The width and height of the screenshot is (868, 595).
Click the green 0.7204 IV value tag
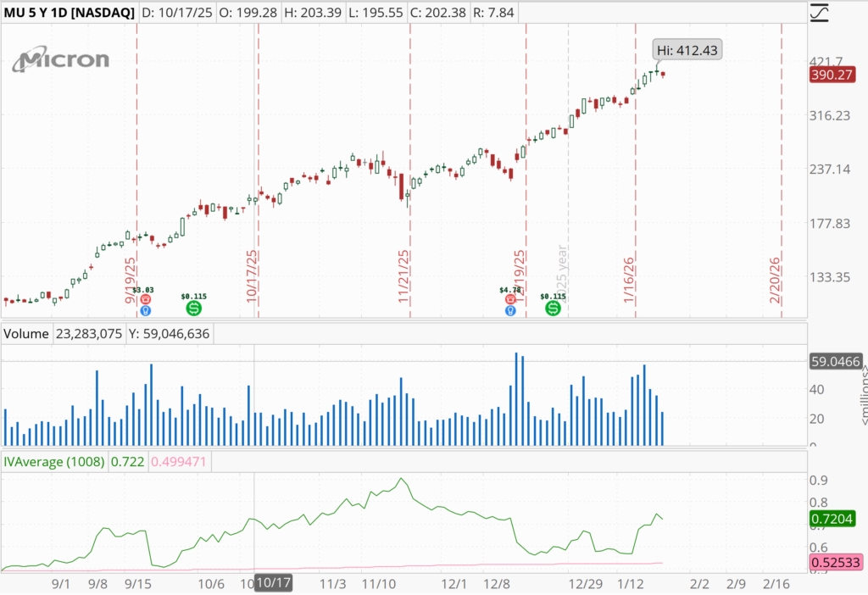tap(833, 519)
